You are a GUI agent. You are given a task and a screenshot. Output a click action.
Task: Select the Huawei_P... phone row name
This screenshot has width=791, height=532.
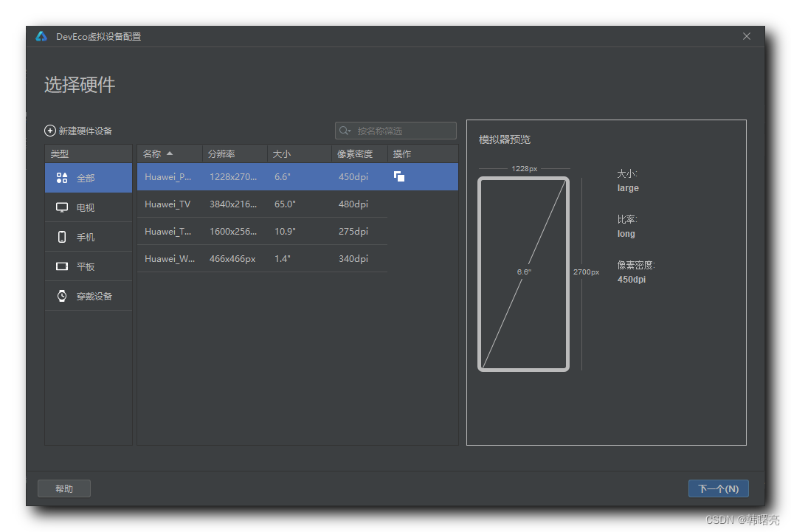(x=167, y=176)
